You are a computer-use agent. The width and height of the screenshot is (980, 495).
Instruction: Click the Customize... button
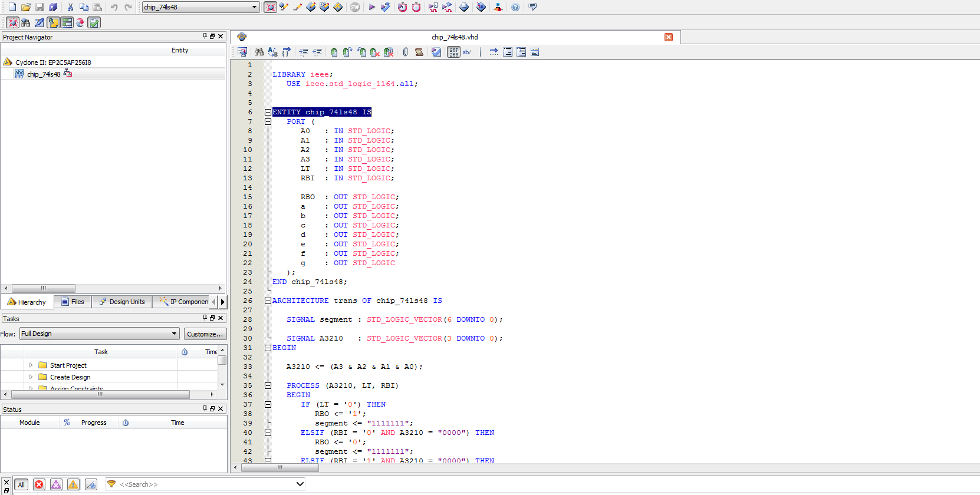tap(205, 334)
